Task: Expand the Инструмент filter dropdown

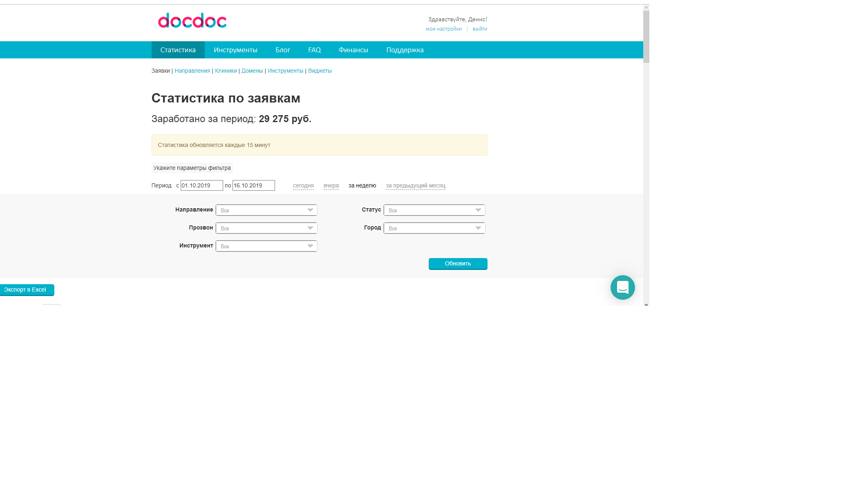Action: 266,246
